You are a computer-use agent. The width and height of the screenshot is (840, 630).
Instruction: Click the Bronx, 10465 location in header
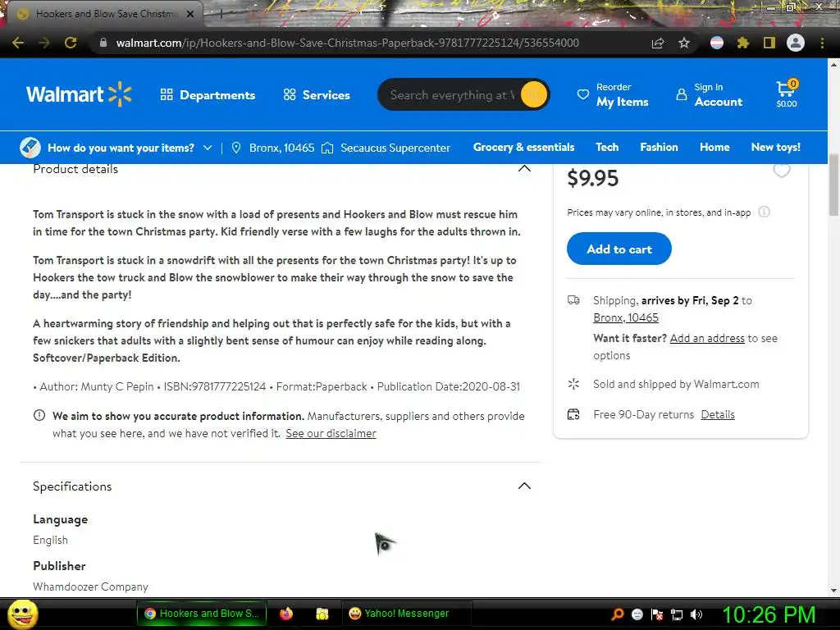coord(272,148)
